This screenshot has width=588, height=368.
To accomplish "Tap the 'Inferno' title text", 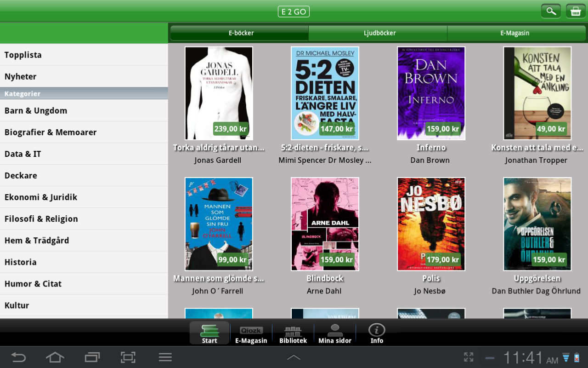I will point(431,148).
